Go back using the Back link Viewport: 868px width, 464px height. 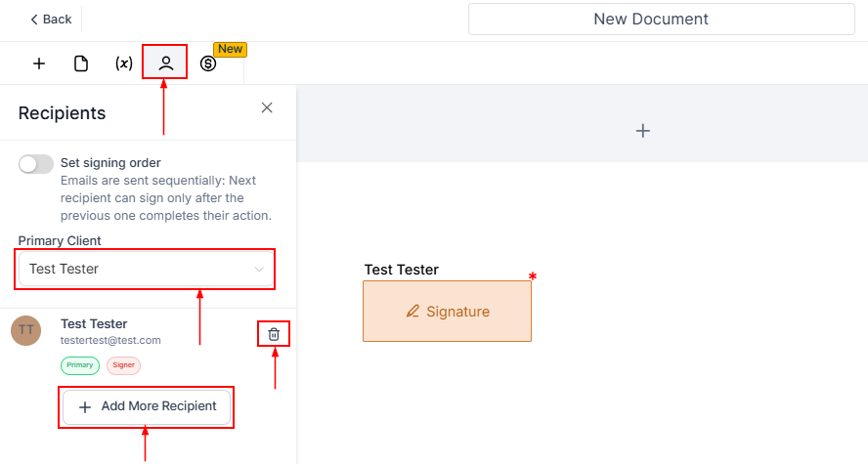click(51, 20)
